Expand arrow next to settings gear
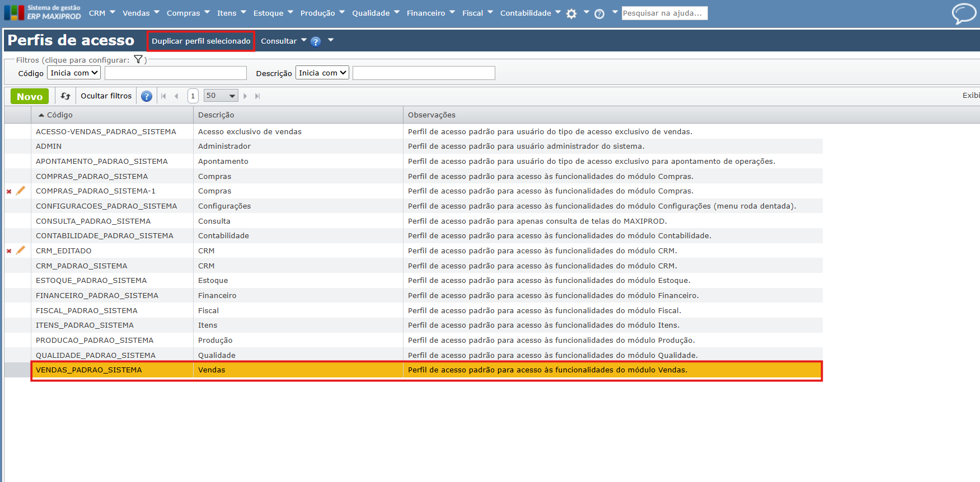The width and height of the screenshot is (980, 482). (586, 12)
